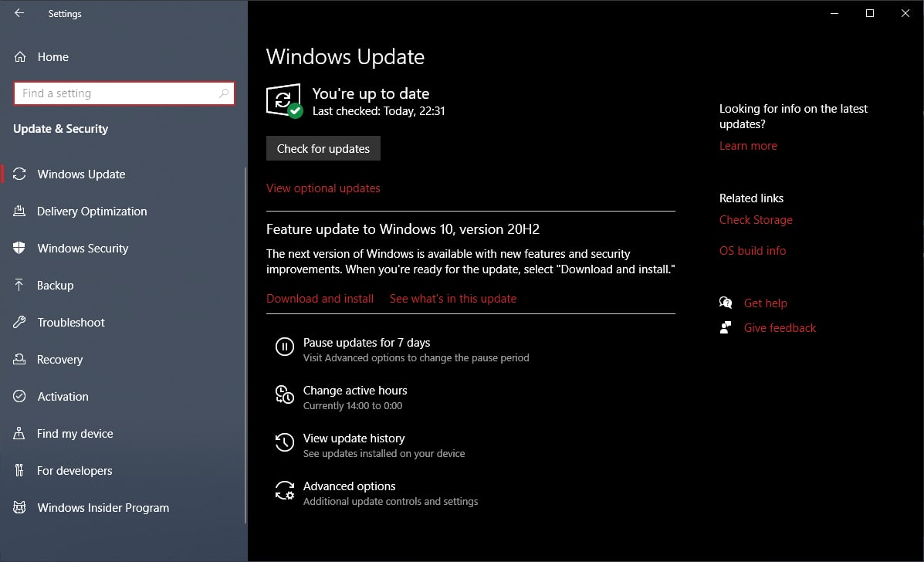Click the Recovery icon

[19, 359]
